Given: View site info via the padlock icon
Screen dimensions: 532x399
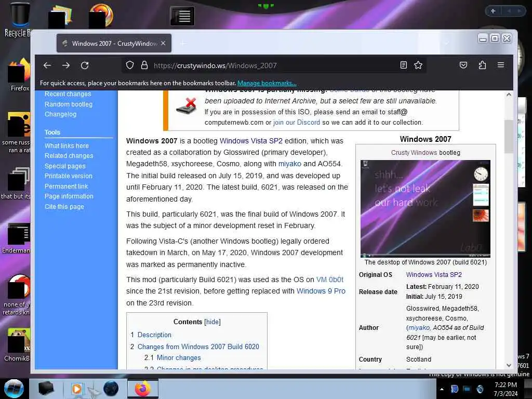Looking at the screenshot, I should pyautogui.click(x=144, y=65).
